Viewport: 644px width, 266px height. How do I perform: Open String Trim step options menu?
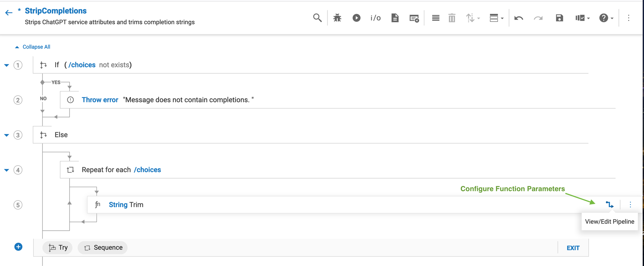pyautogui.click(x=630, y=205)
